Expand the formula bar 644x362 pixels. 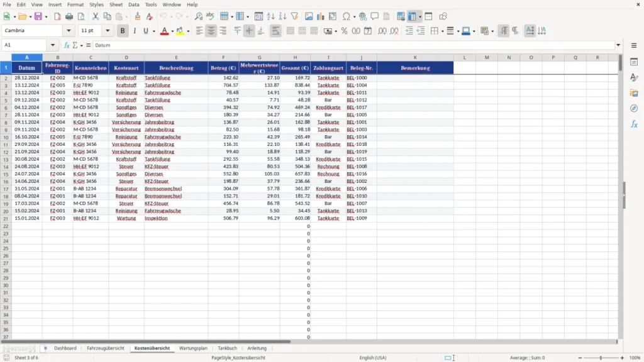[618, 45]
